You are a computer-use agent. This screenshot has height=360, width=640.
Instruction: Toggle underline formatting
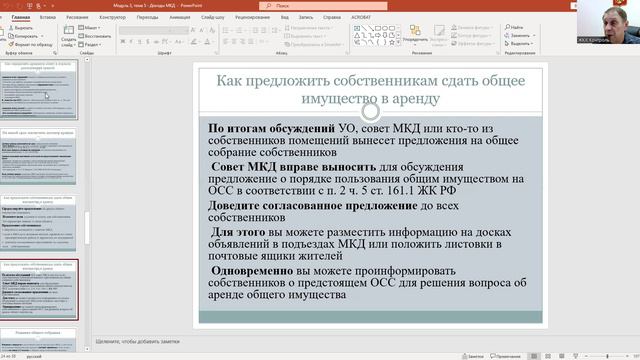click(139, 42)
